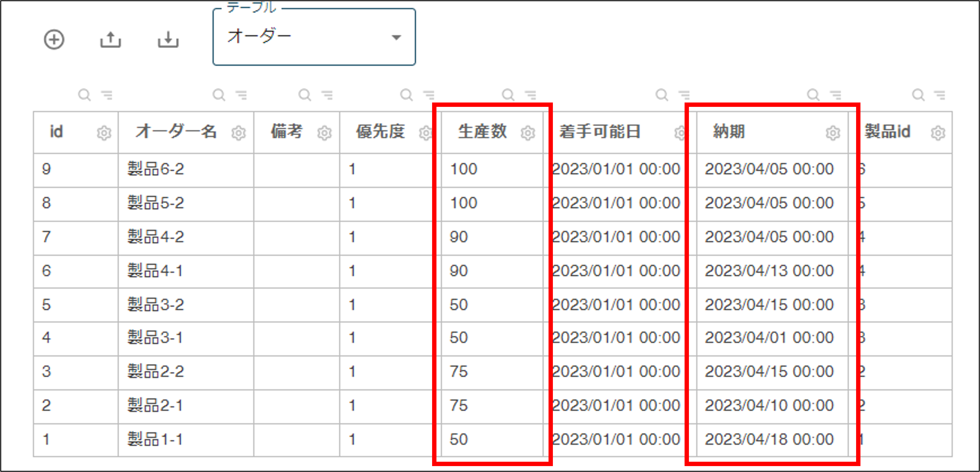Click empty 備考 cell in 製品6-2 row

tap(297, 170)
